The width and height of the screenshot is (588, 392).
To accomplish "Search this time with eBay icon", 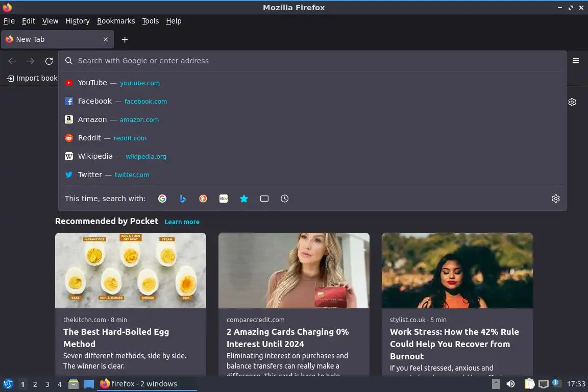I will [224, 199].
